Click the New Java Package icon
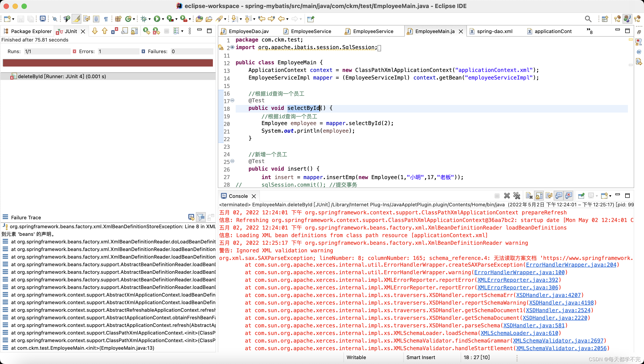 point(118,19)
